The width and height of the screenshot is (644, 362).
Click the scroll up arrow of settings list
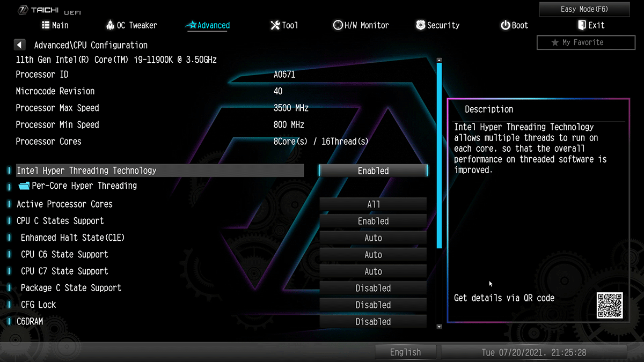439,60
